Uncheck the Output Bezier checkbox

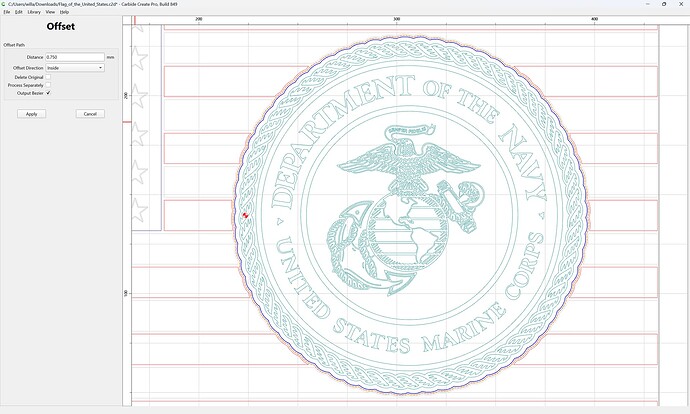(48, 93)
